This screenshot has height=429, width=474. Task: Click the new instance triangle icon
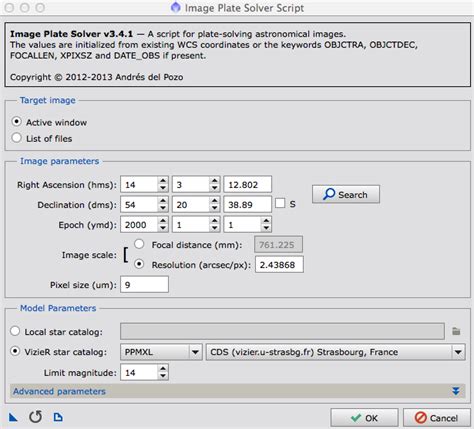tap(13, 417)
